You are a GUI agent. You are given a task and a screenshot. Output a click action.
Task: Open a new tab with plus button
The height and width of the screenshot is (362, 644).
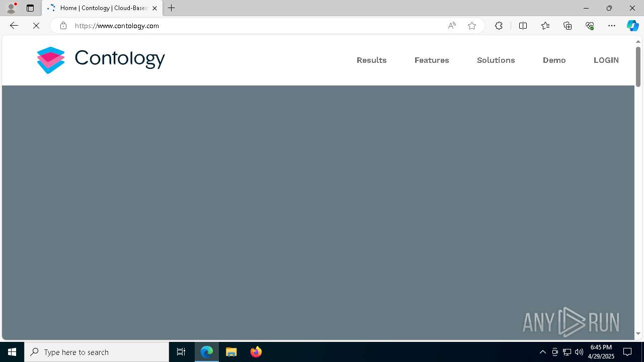(x=172, y=8)
